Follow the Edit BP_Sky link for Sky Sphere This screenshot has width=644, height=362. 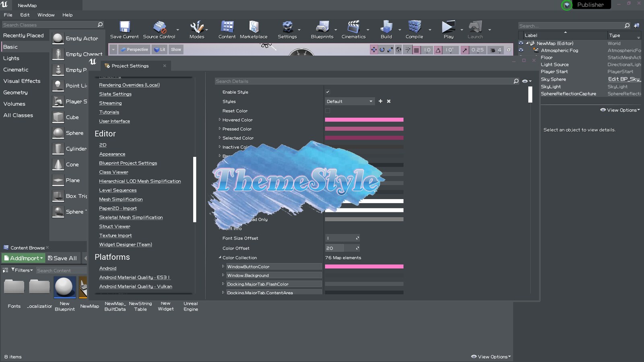[x=623, y=79]
